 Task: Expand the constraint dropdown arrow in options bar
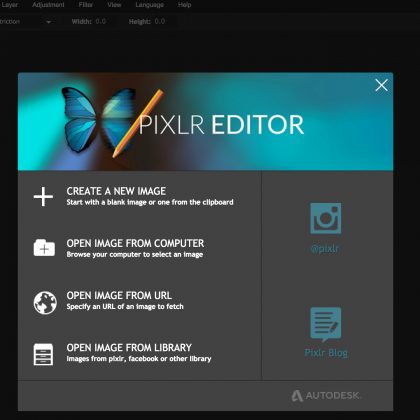coord(49,22)
